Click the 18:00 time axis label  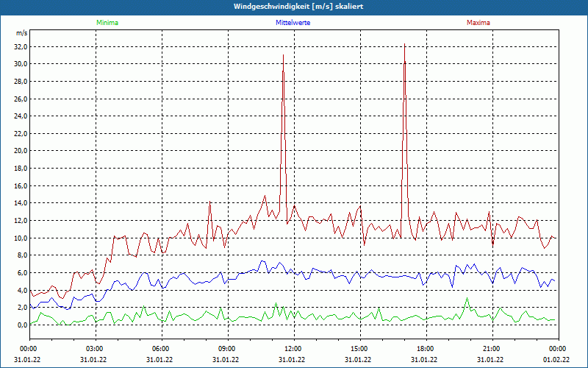[x=426, y=349]
